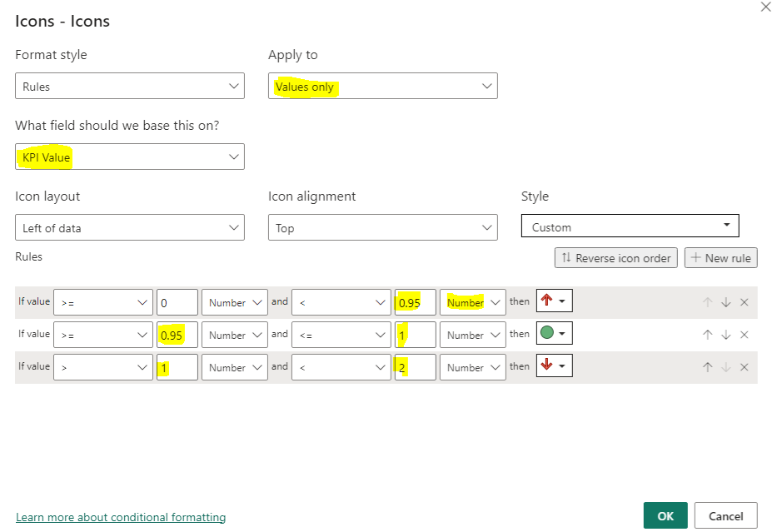Open third rule's second Number type dropdown

pos(473,367)
